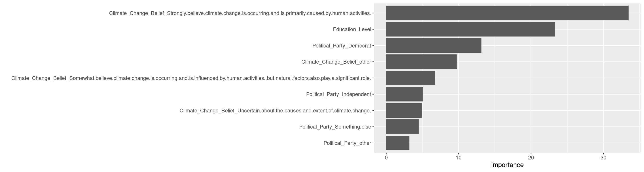Click the 0 tick on Importance axis
This screenshot has width=644, height=172.
coord(386,158)
